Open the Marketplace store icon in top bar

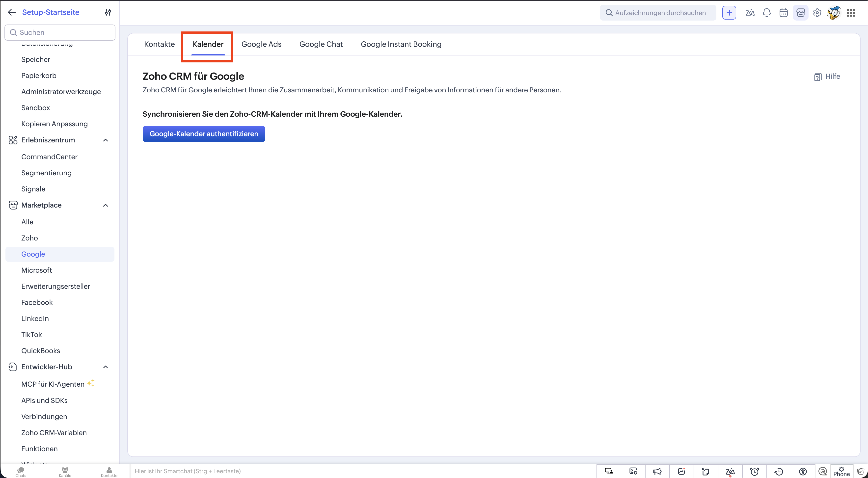pyautogui.click(x=801, y=13)
